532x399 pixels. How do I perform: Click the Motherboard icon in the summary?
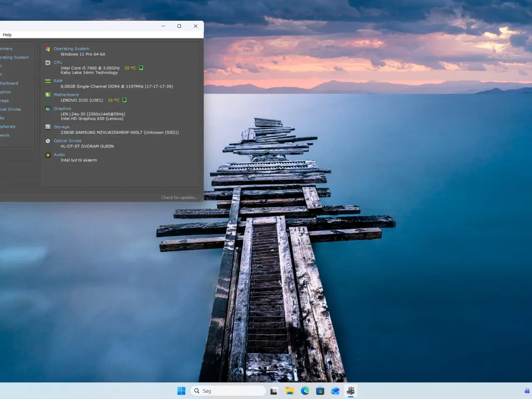click(48, 95)
